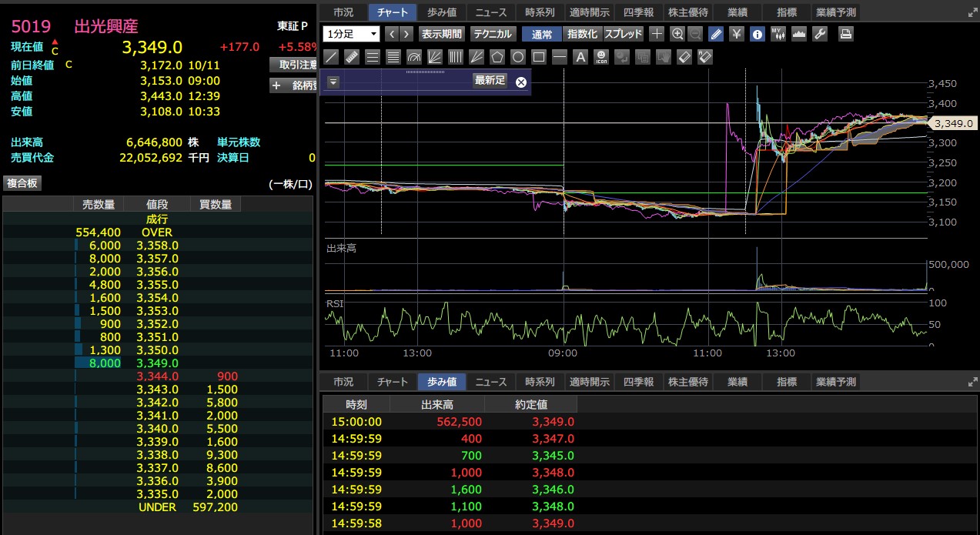Open 市況 tab in upper panel
Screen dimensions: 980x535
343,12
